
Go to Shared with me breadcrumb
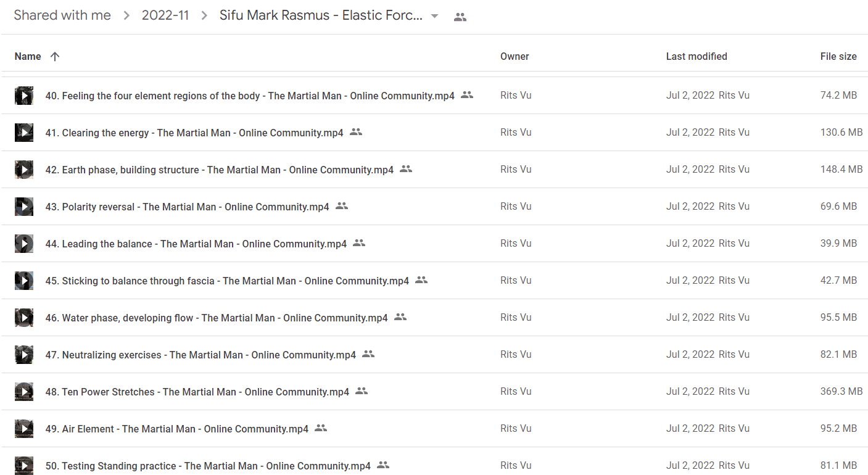pyautogui.click(x=62, y=16)
